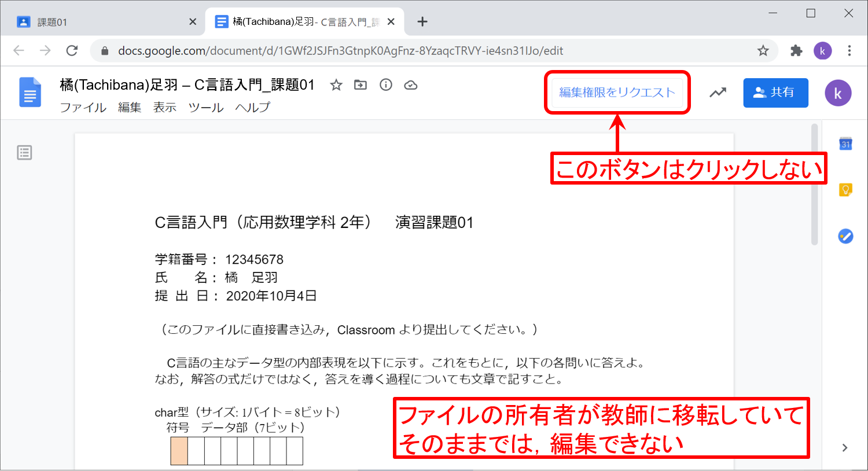This screenshot has height=471, width=868.
Task: Click the vertical document scrollbar
Action: (814, 185)
